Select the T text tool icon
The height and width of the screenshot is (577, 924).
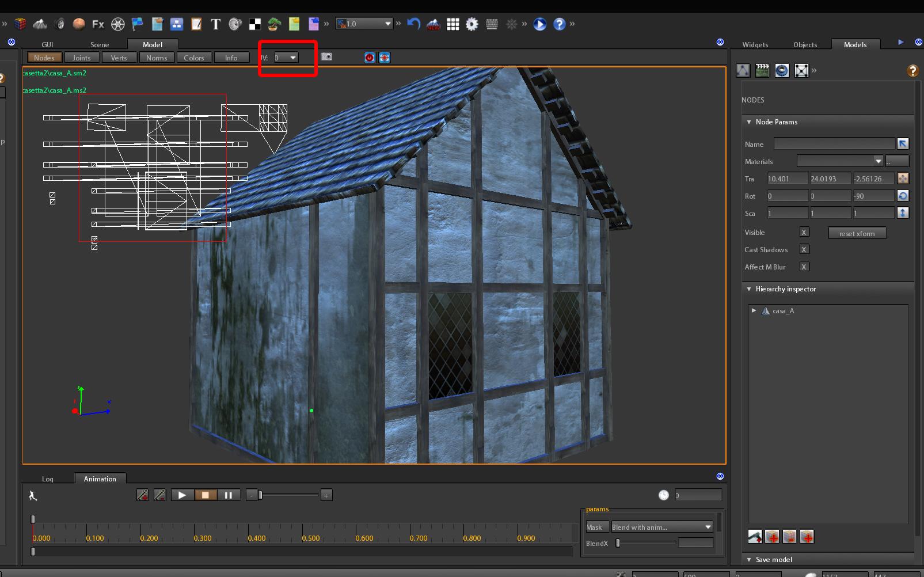pyautogui.click(x=215, y=24)
